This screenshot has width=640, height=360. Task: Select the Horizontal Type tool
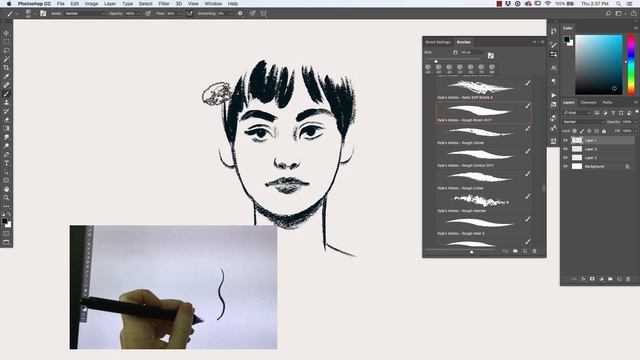point(6,163)
